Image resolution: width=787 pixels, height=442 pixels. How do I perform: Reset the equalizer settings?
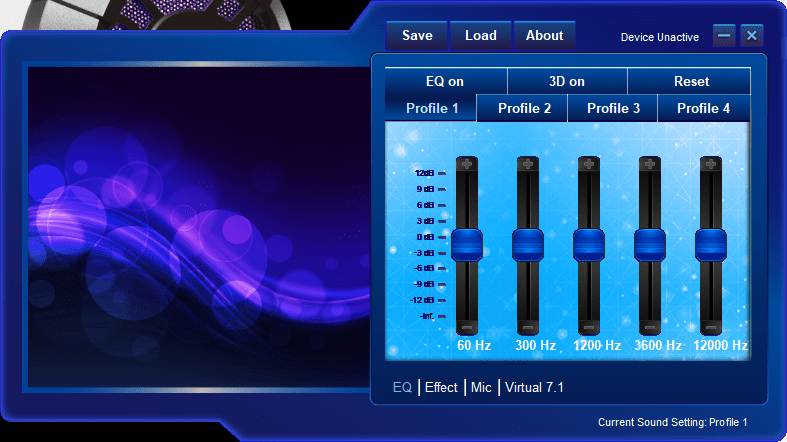(x=690, y=82)
